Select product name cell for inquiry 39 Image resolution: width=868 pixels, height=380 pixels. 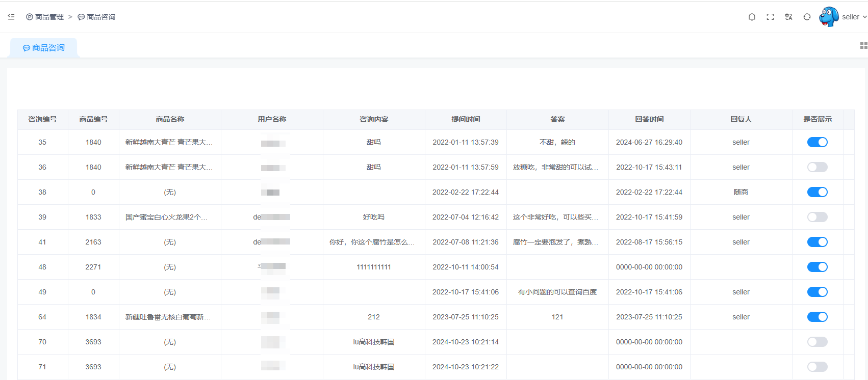pyautogui.click(x=166, y=217)
